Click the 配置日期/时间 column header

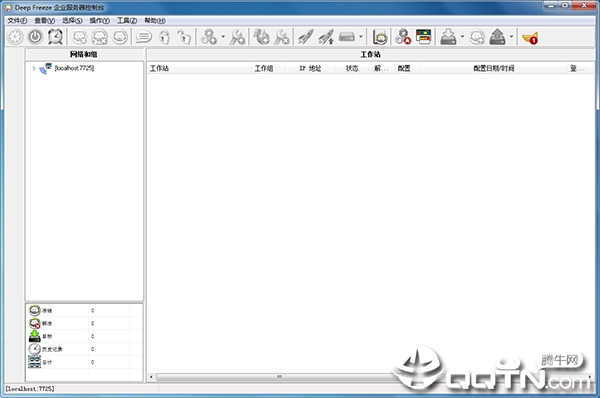pyautogui.click(x=494, y=69)
